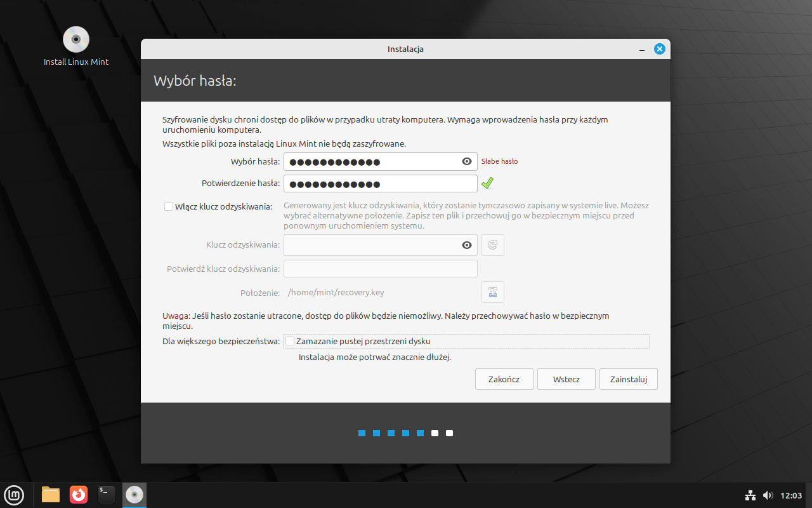Click in the Potwierdzenie hasła field
This screenshot has width=812, height=508.
coord(381,184)
